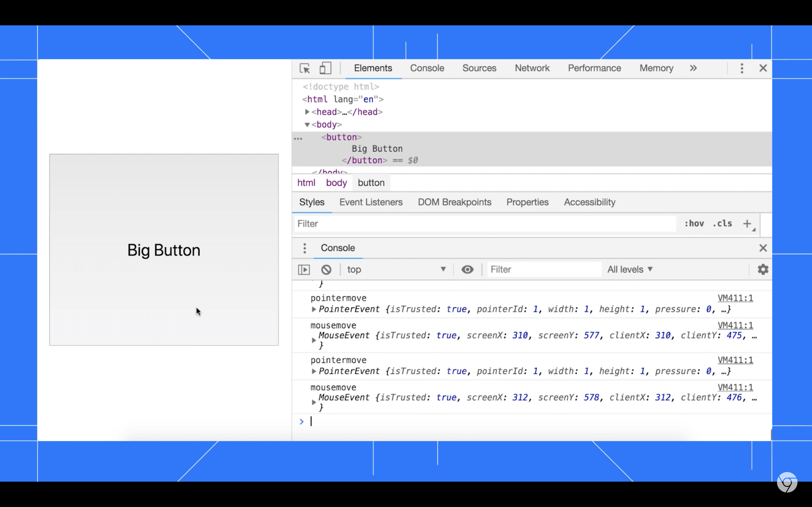Click the clear console messages icon
812x507 pixels.
[x=326, y=269]
